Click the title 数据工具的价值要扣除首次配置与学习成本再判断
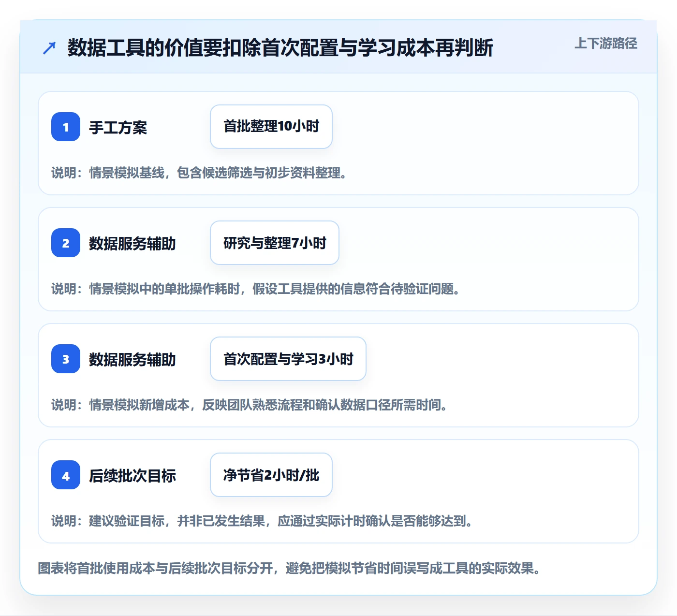677x616 pixels. pos(280,48)
